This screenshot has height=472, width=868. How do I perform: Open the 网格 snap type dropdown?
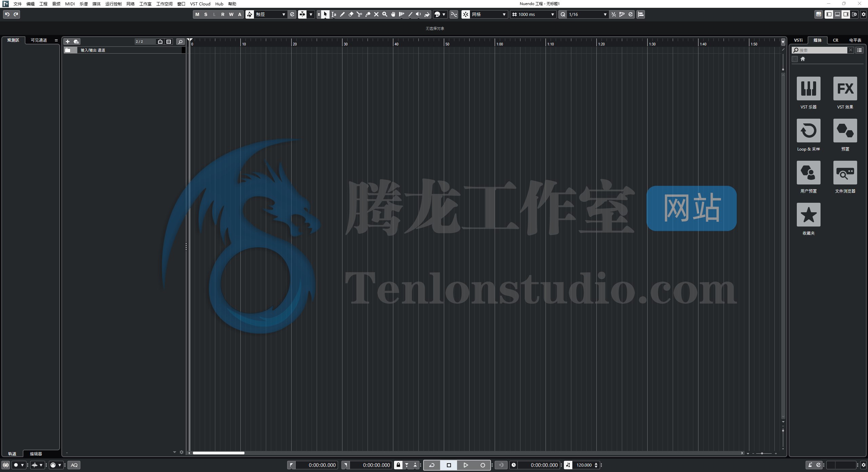tap(489, 14)
